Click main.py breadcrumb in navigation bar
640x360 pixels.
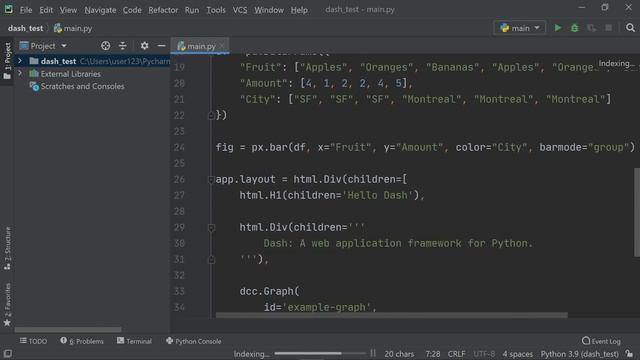pyautogui.click(x=73, y=28)
